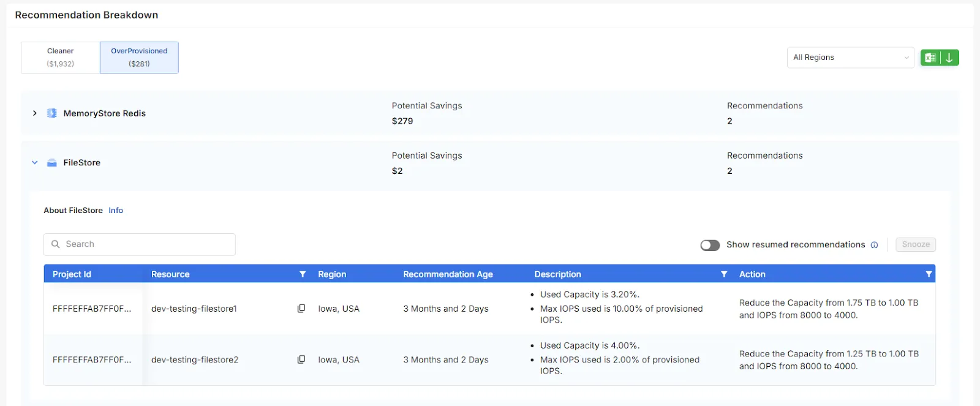This screenshot has height=406, width=980.
Task: Click 'Used Capacity is 4.00%' text
Action: pyautogui.click(x=590, y=345)
